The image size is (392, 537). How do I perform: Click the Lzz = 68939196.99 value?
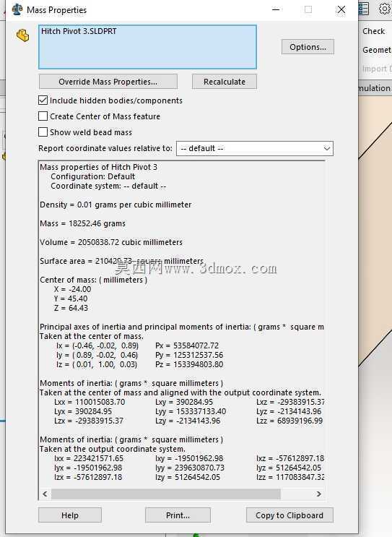coord(289,421)
